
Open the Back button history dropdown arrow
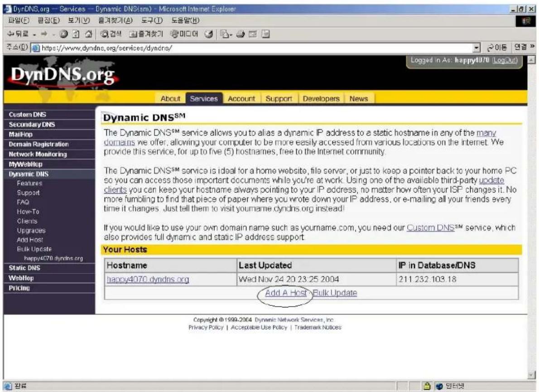(34, 34)
